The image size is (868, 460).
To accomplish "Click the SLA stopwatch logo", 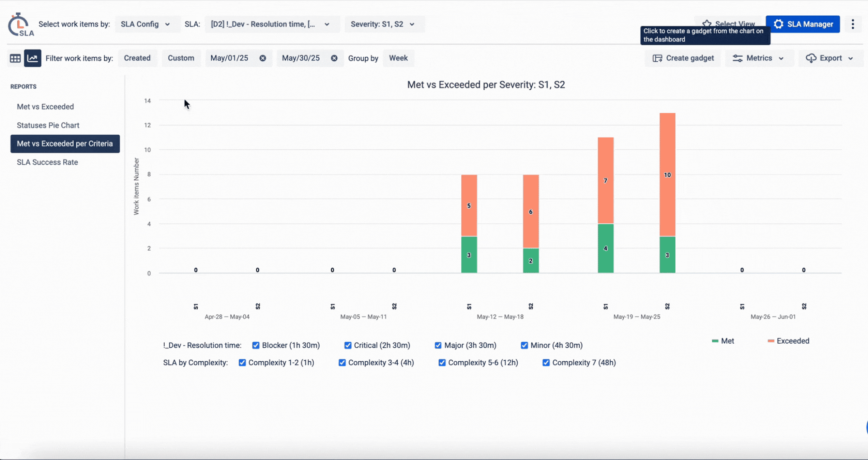I will 20,24.
